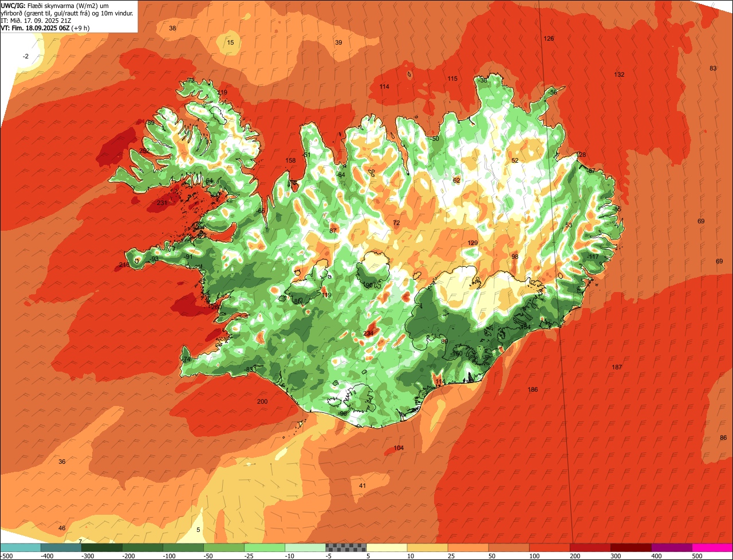Click the map value '41' in the southern sea
The width and height of the screenshot is (733, 560).
[x=362, y=486]
